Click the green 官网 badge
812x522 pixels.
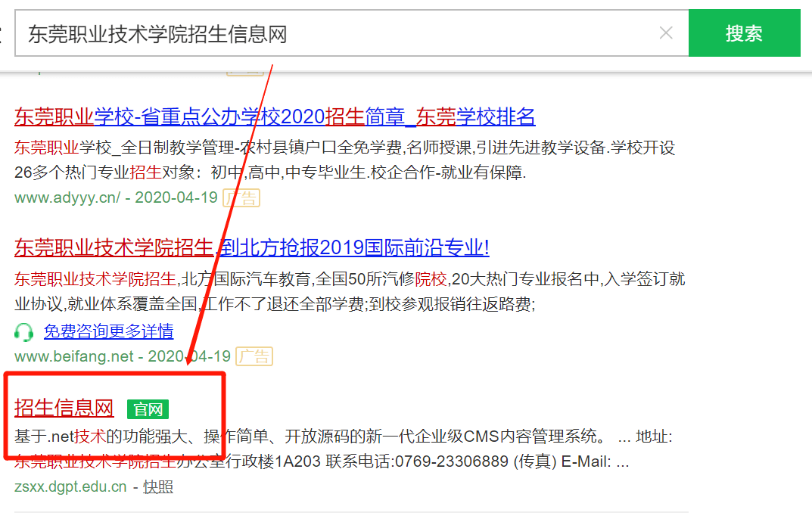pyautogui.click(x=148, y=409)
